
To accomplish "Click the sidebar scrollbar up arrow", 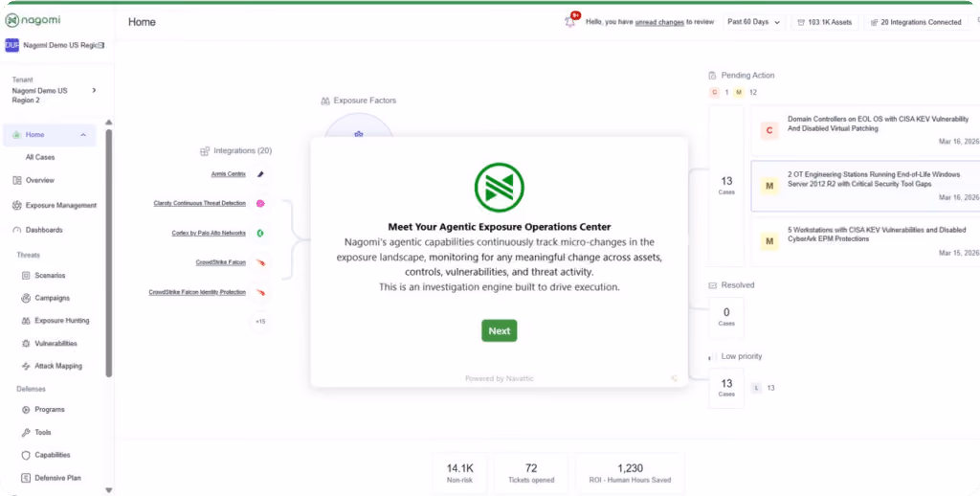I will pyautogui.click(x=109, y=123).
